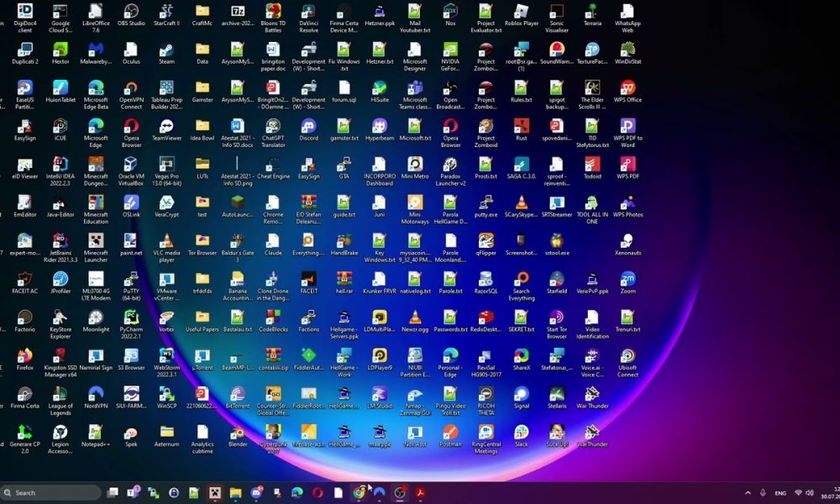
Task: Open the ShareX shortcut
Action: [x=521, y=355]
